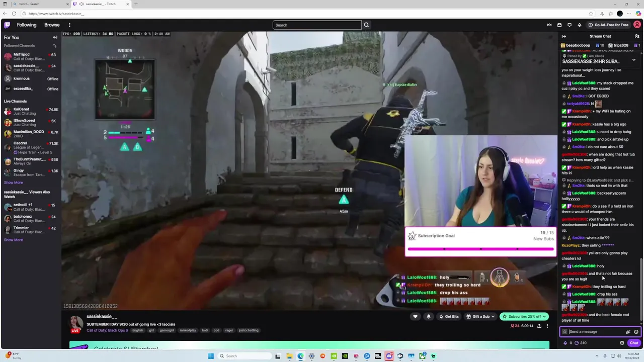Click the Windows taskbar search box
Viewport: 644px width, 362px height.
point(244,356)
